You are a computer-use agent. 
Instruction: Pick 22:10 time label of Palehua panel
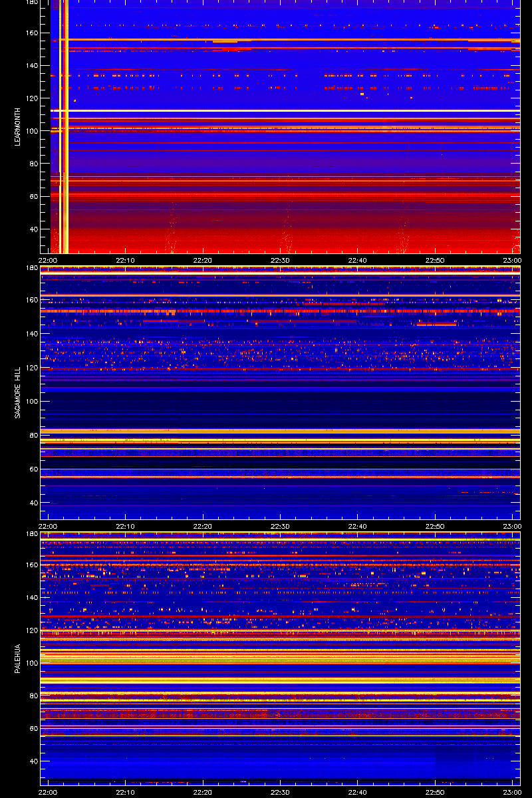pyautogui.click(x=126, y=792)
